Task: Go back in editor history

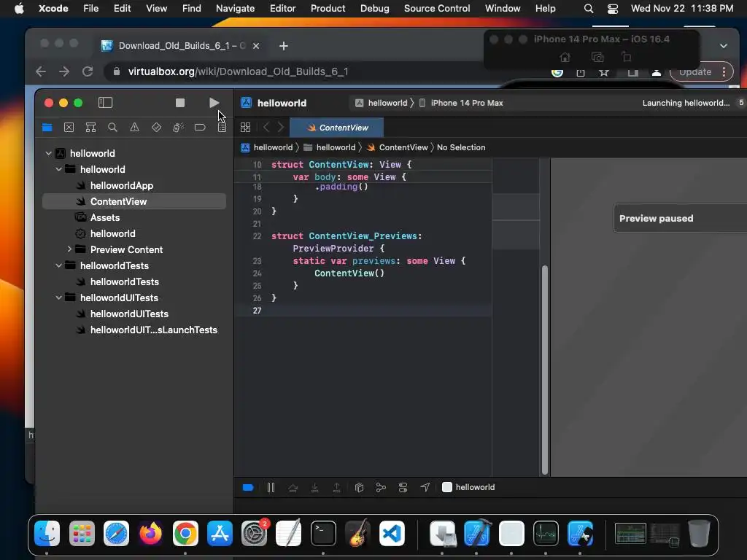Action: coord(266,127)
